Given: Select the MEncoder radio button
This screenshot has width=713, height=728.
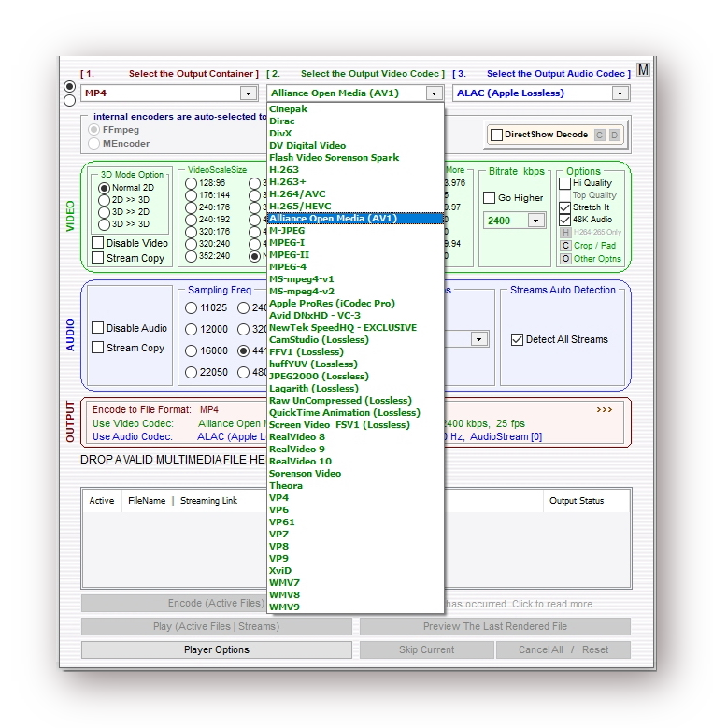Looking at the screenshot, I should click(93, 144).
